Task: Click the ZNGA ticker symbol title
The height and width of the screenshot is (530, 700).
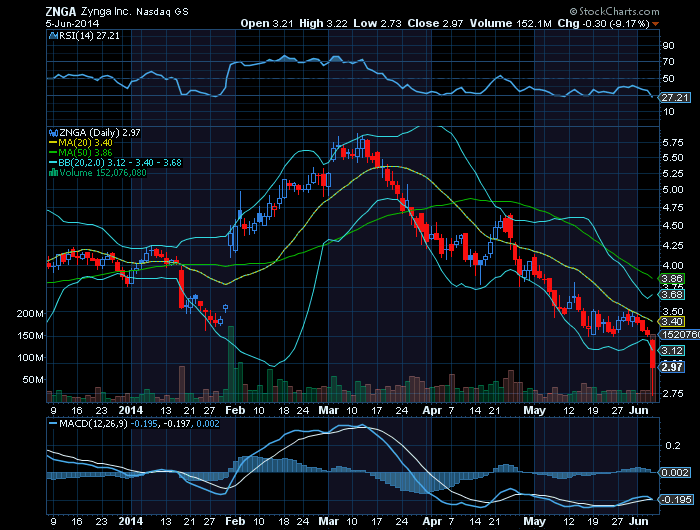Action: (x=61, y=11)
